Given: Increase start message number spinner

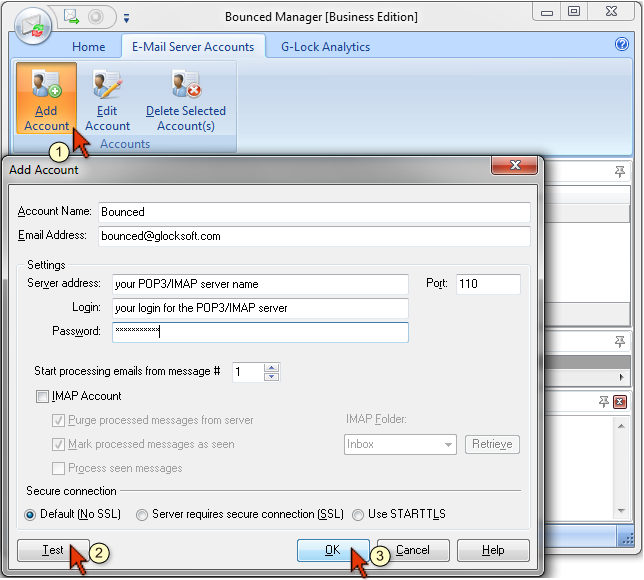Looking at the screenshot, I should [x=271, y=367].
